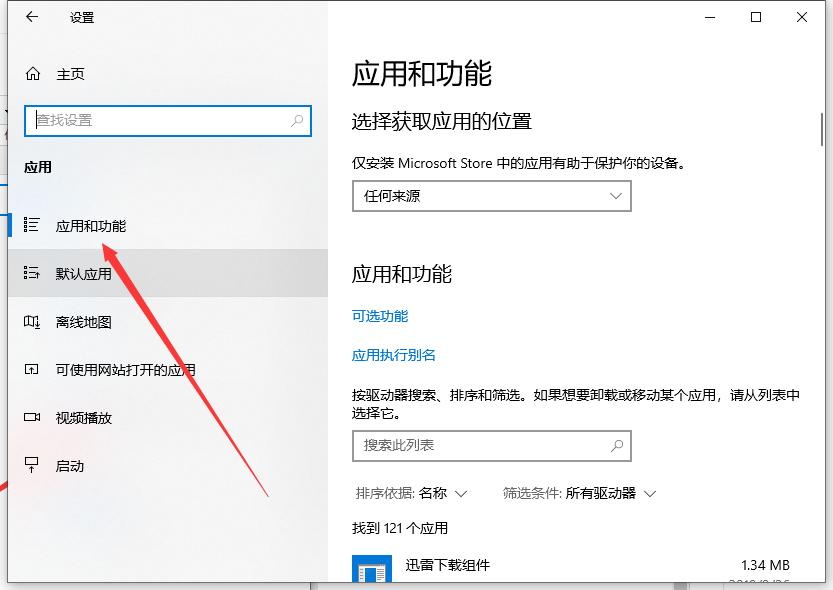Click the startup icon beside 启动
This screenshot has width=833, height=590.
[31, 465]
